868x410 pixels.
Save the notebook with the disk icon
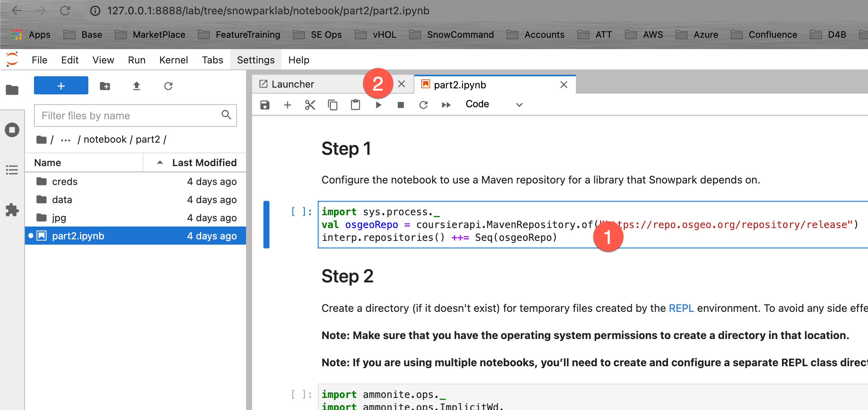click(265, 105)
